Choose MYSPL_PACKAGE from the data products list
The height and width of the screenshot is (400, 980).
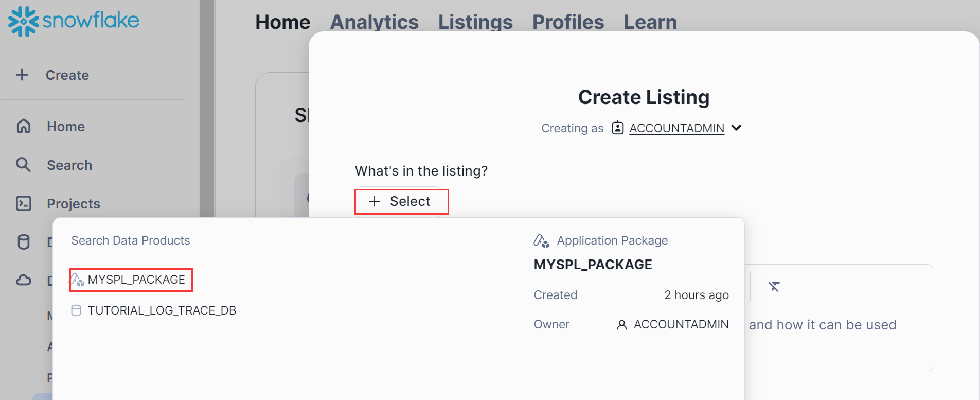coord(136,280)
